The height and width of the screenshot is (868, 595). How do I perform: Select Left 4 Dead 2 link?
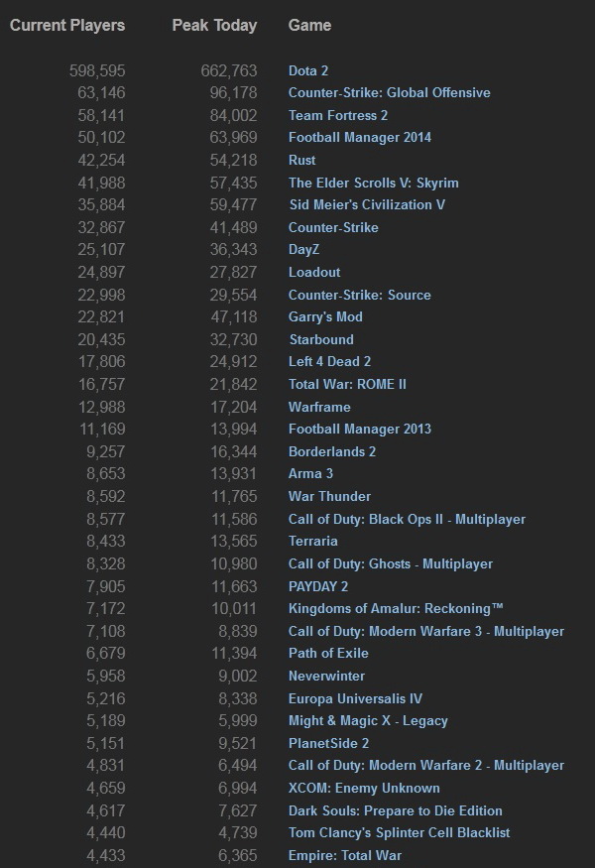tap(329, 361)
